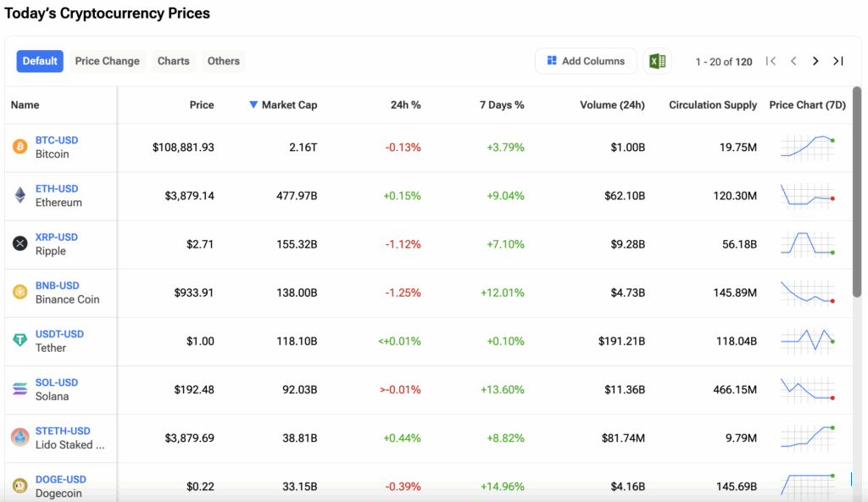
Task: Switch to the Price Change tab
Action: (107, 61)
